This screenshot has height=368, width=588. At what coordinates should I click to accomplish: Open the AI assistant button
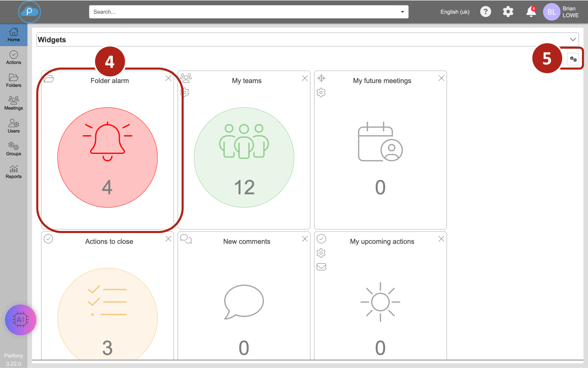(x=20, y=320)
